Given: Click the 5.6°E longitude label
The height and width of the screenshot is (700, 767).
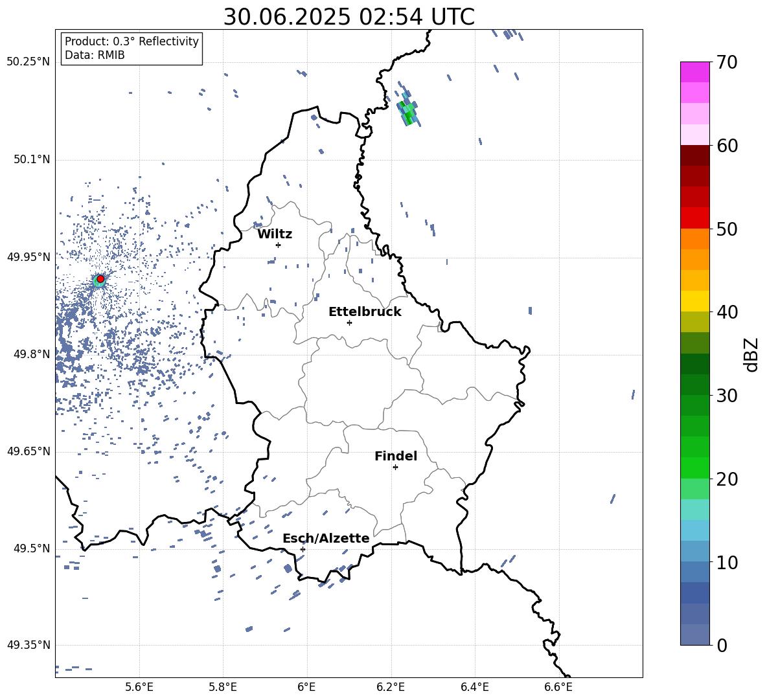Looking at the screenshot, I should (139, 687).
